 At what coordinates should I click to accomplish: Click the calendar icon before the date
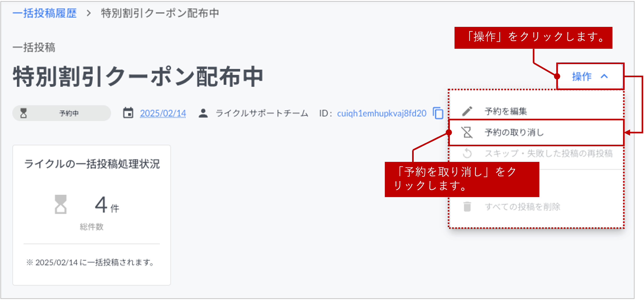pos(128,113)
